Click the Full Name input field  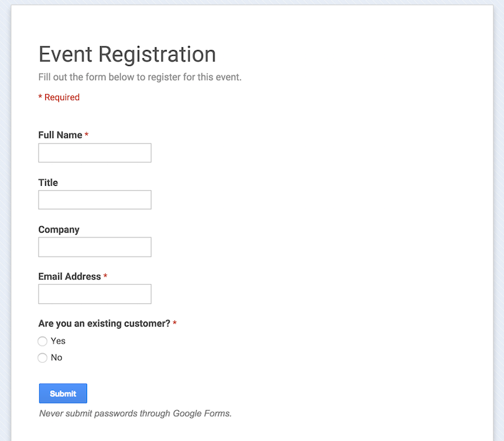[x=95, y=153]
